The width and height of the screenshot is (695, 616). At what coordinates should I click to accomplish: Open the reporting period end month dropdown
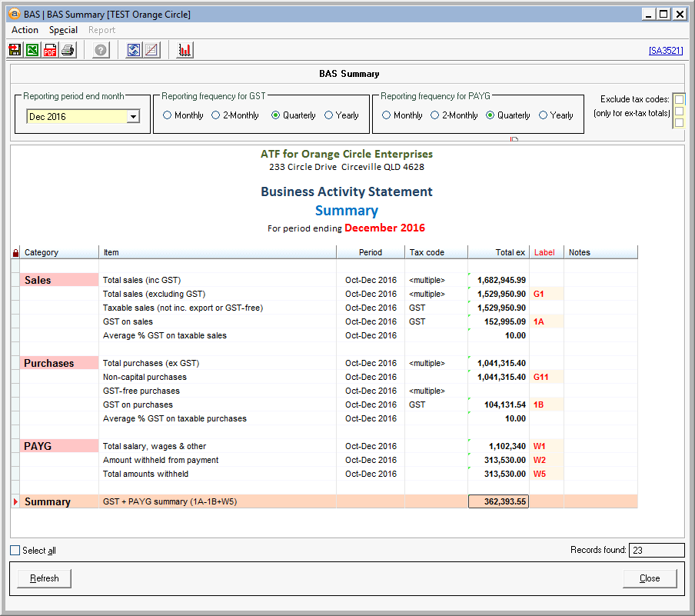pos(133,117)
